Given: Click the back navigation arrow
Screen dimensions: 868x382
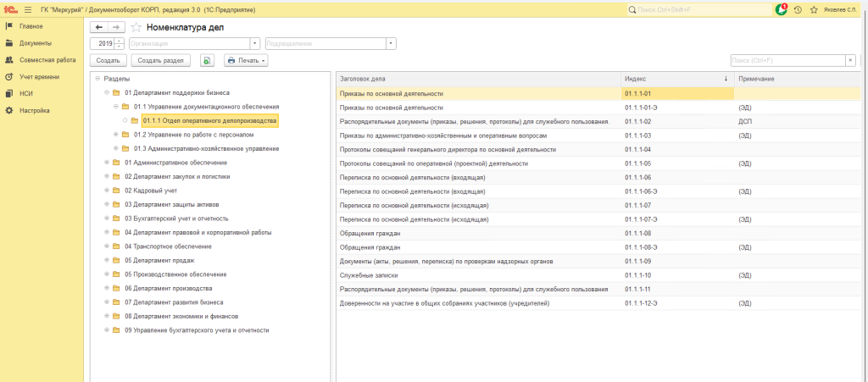Looking at the screenshot, I should click(97, 27).
